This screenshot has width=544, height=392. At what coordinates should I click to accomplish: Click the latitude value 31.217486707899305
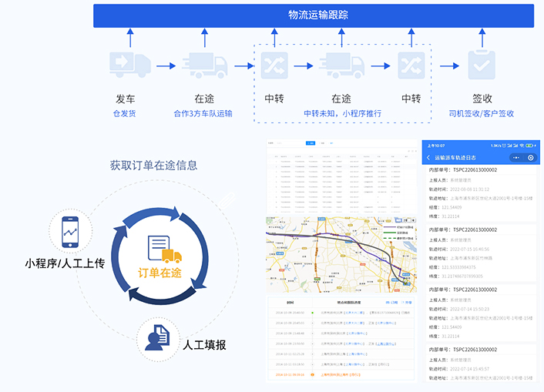tap(462, 276)
